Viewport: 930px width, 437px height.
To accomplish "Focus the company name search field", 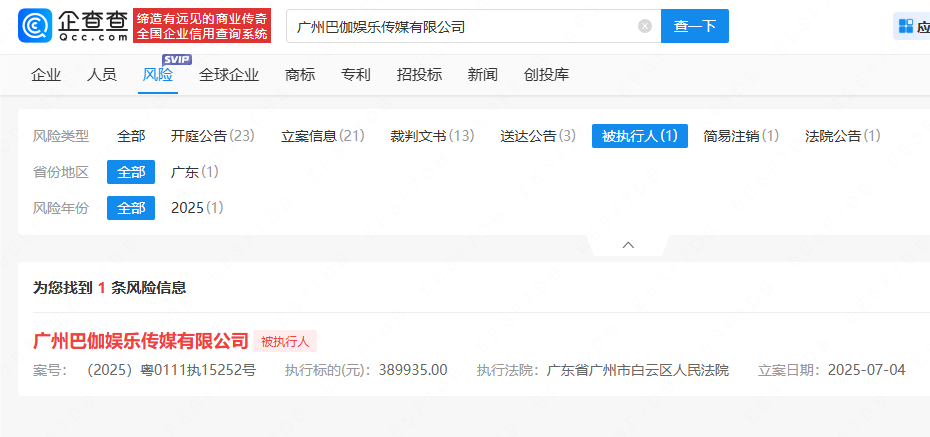I will pyautogui.click(x=473, y=26).
